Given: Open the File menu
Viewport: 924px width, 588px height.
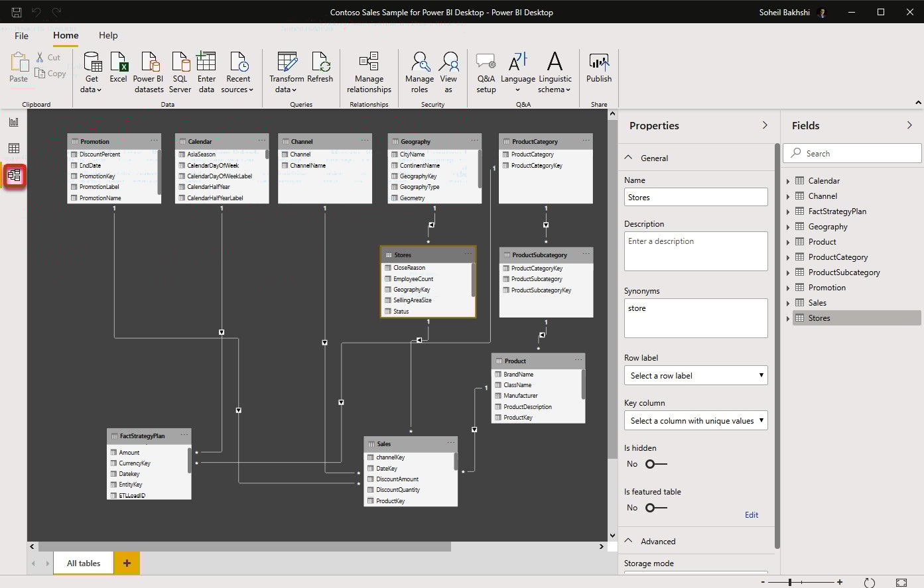Looking at the screenshot, I should [22, 36].
